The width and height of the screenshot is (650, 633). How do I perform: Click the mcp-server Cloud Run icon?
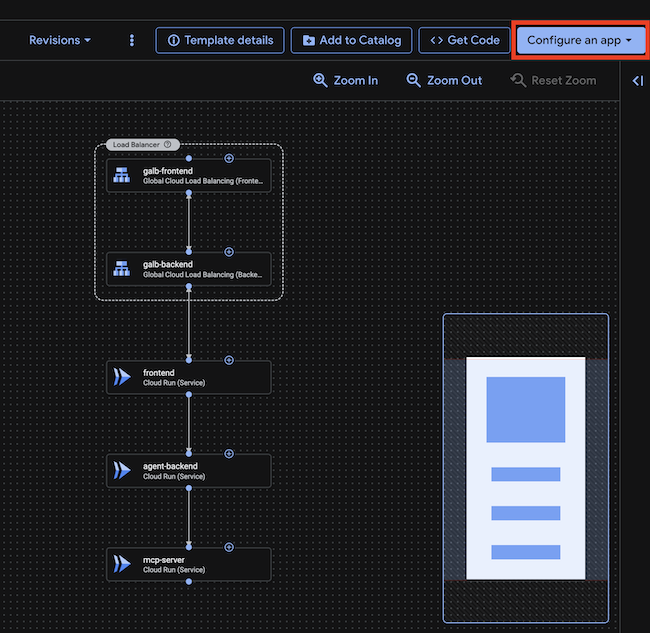point(122,564)
